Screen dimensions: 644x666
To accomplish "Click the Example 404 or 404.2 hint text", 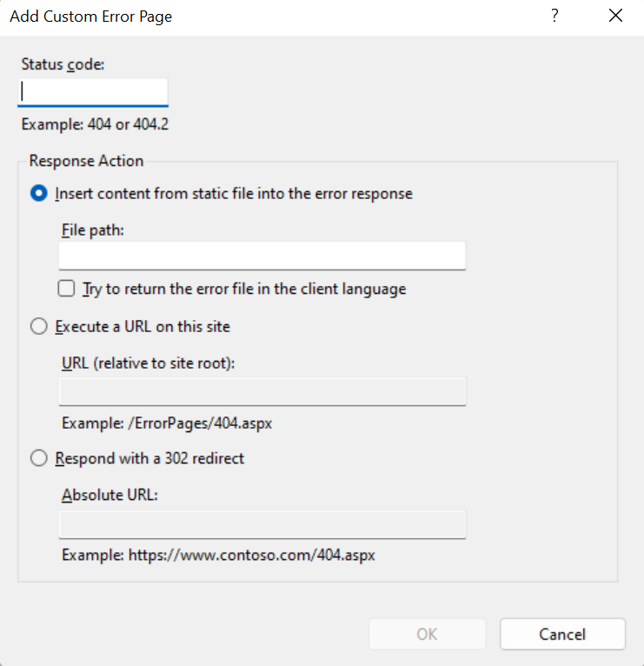I will [x=95, y=124].
